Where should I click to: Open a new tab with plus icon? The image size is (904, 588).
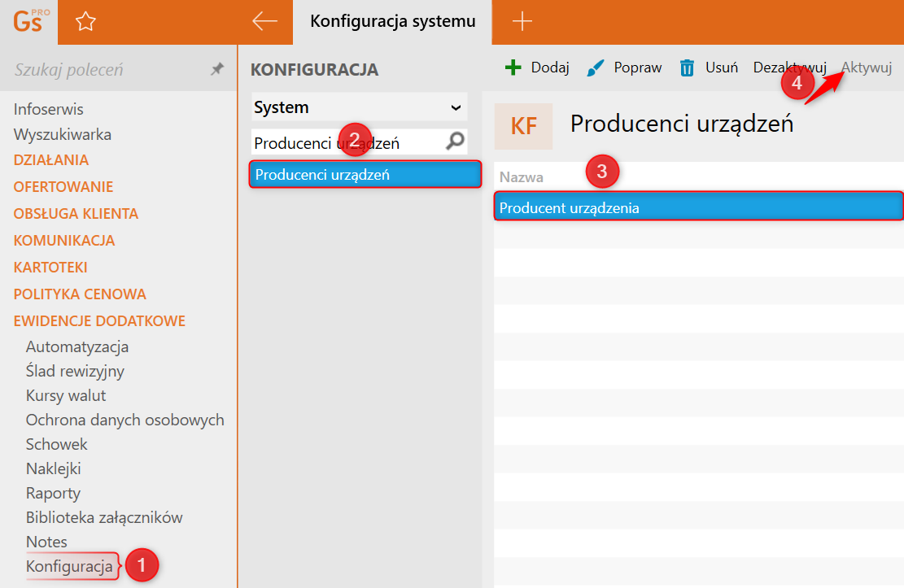pyautogui.click(x=522, y=22)
